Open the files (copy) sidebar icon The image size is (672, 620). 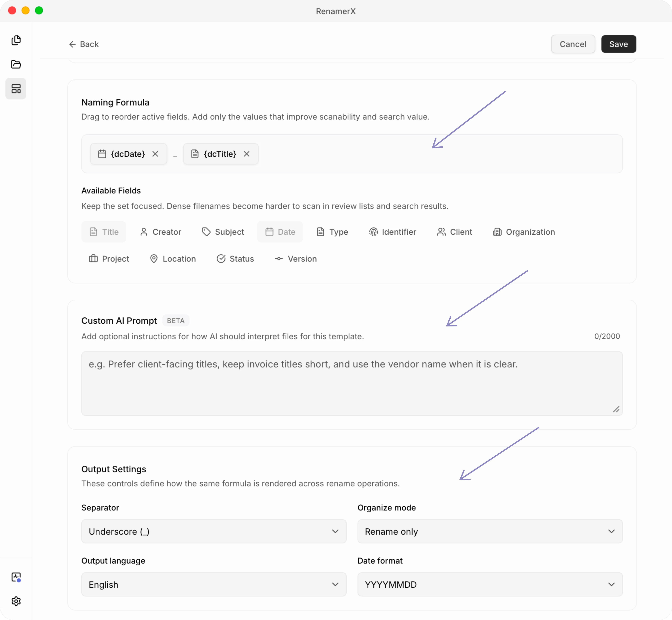point(16,40)
